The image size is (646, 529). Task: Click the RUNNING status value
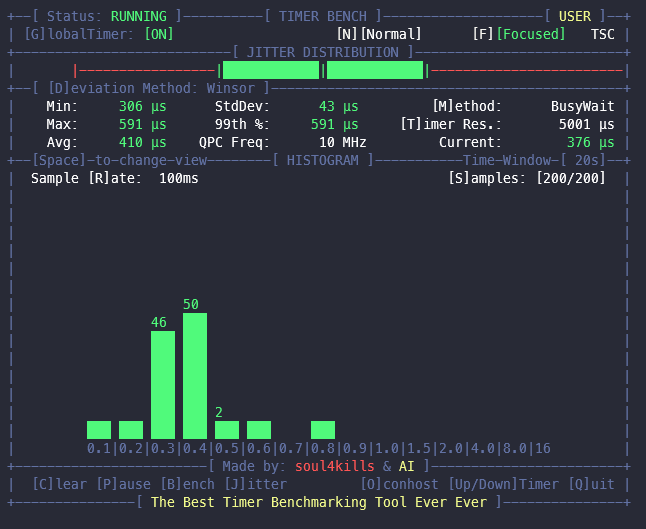tap(138, 16)
